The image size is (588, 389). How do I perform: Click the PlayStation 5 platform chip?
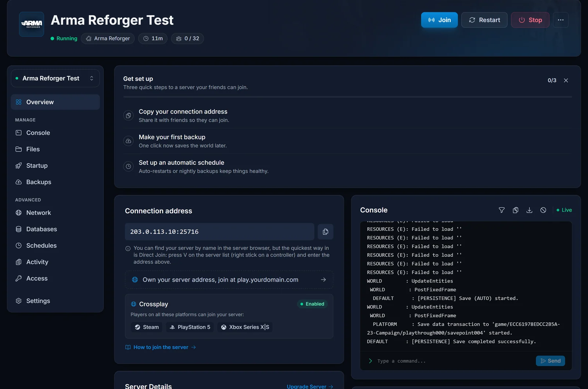190,327
